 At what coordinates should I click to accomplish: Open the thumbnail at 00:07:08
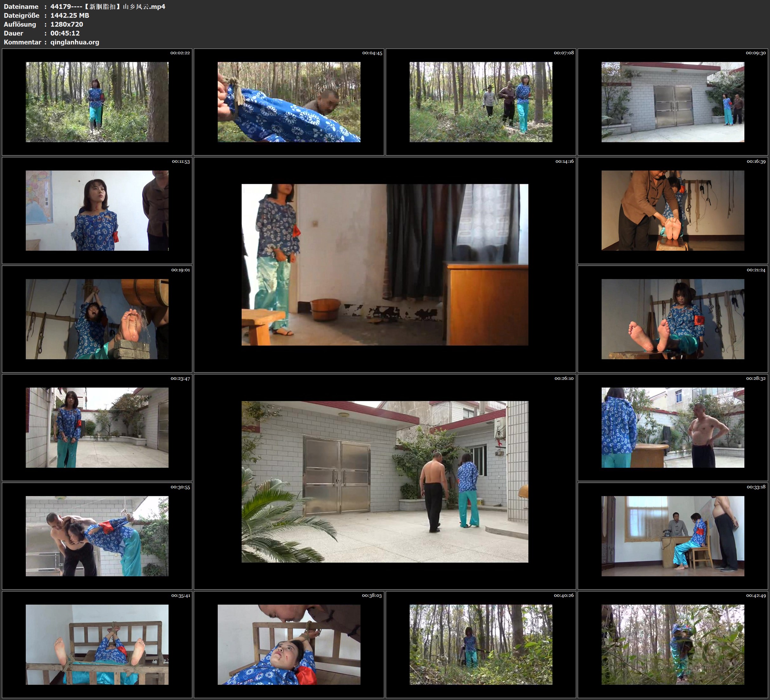[481, 102]
